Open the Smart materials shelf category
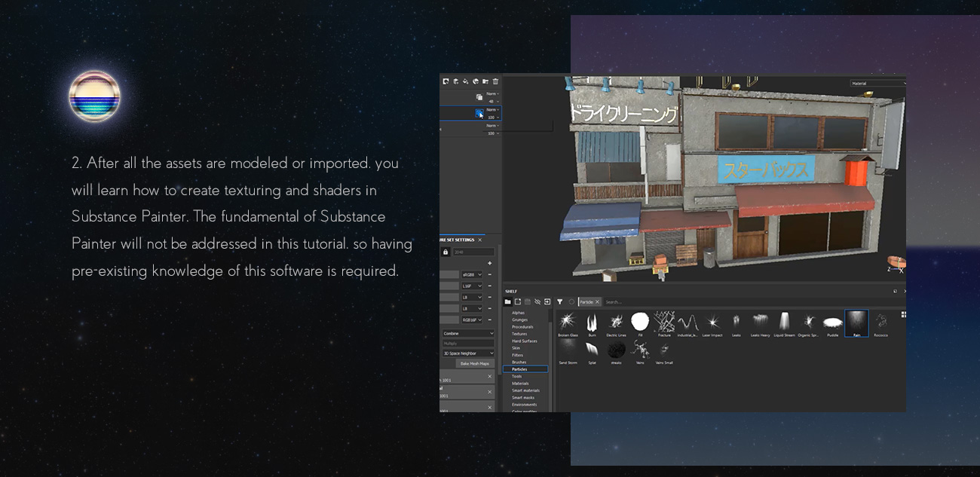This screenshot has width=980, height=477. (x=525, y=390)
